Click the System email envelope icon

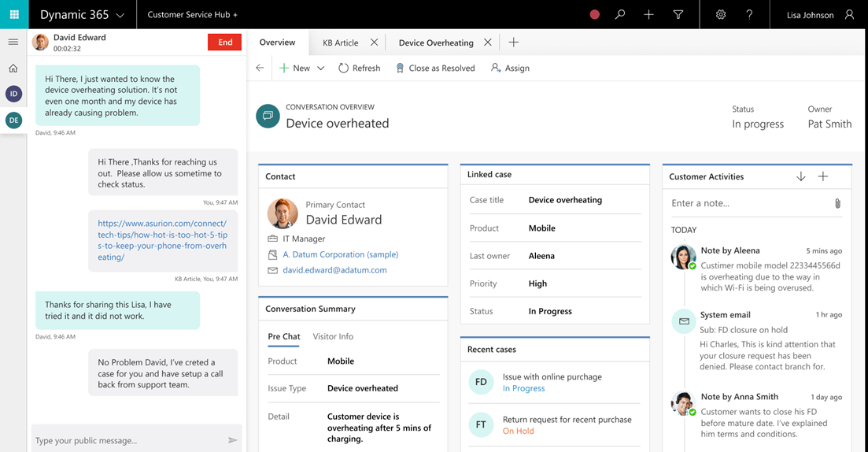click(x=684, y=321)
